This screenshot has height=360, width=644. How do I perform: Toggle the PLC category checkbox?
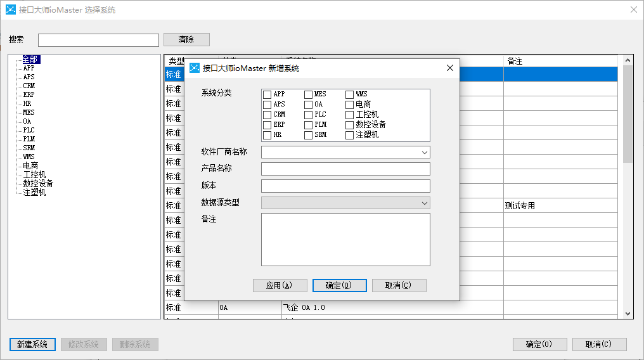click(x=309, y=115)
